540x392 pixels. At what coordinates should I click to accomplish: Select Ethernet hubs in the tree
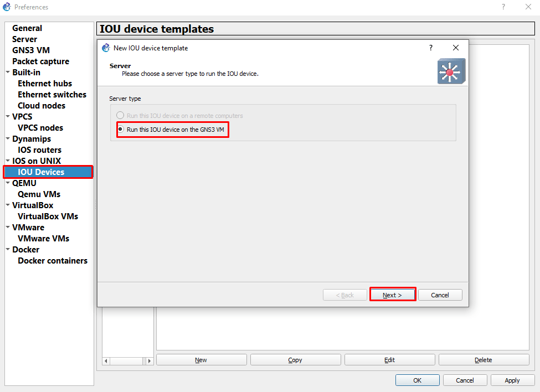pos(45,84)
